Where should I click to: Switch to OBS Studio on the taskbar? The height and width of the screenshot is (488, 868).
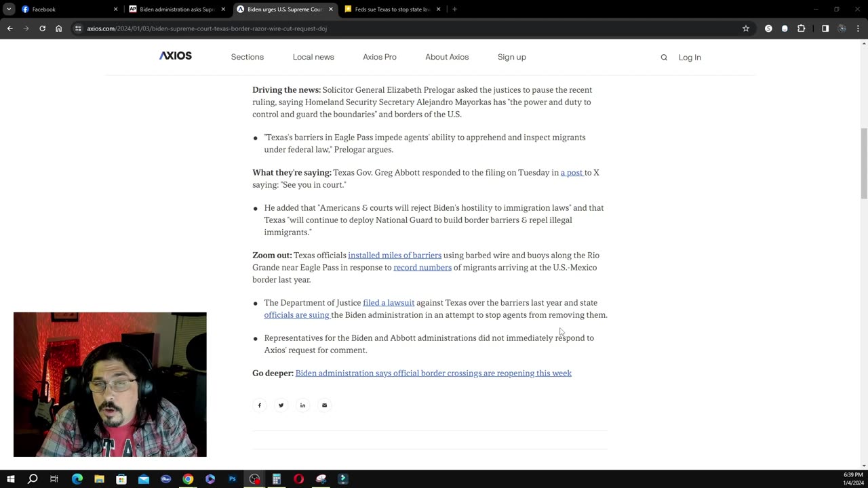coord(254,479)
